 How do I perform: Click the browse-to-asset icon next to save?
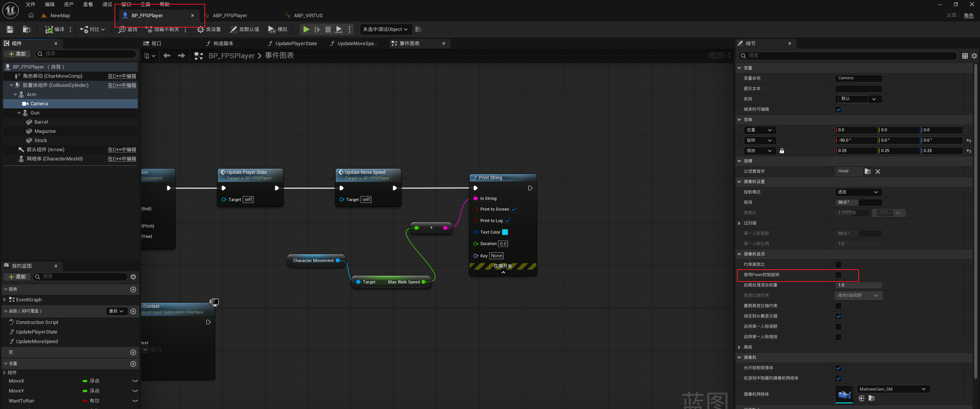tap(26, 29)
